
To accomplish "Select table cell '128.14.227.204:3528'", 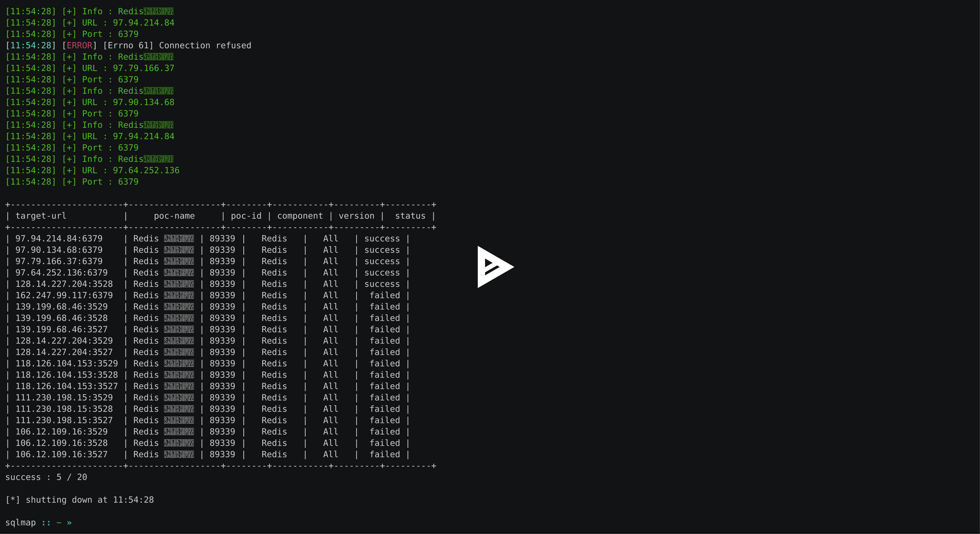I will (x=64, y=284).
